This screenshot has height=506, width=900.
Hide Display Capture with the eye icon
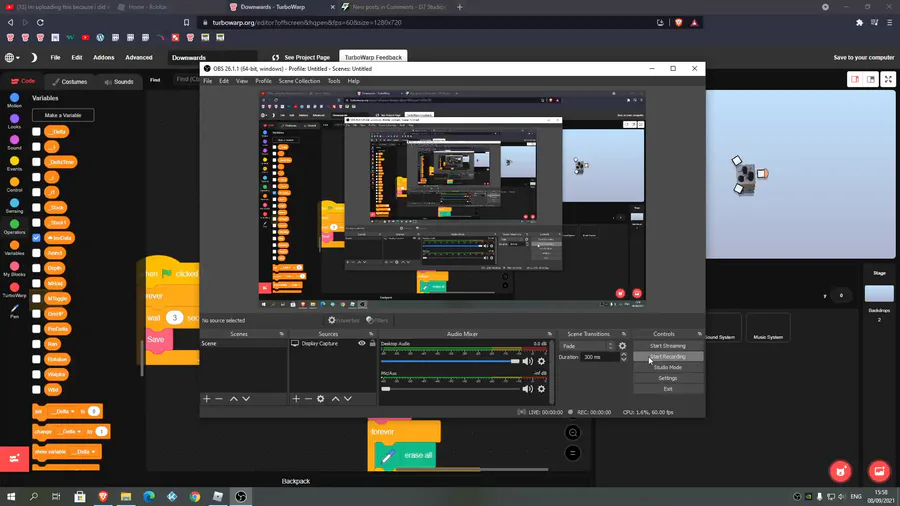[x=362, y=343]
